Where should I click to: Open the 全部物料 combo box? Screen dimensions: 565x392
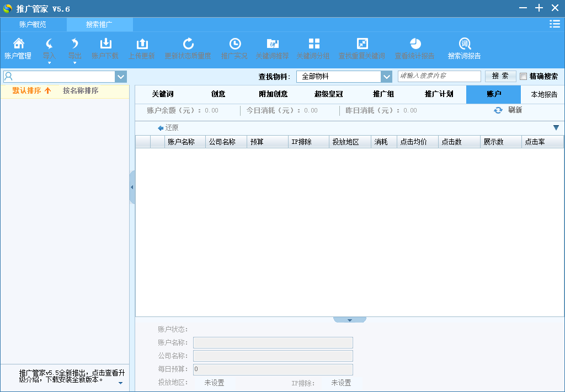click(386, 77)
